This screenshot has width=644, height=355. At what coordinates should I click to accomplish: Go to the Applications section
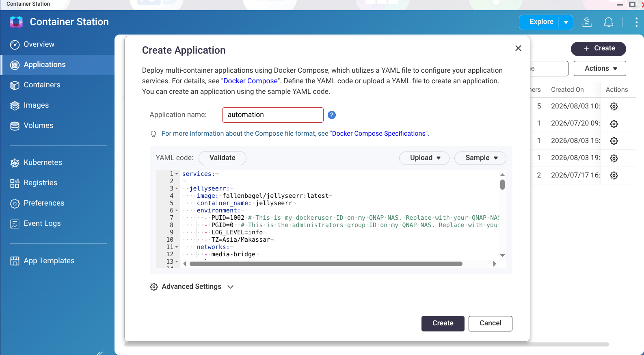tap(57, 65)
